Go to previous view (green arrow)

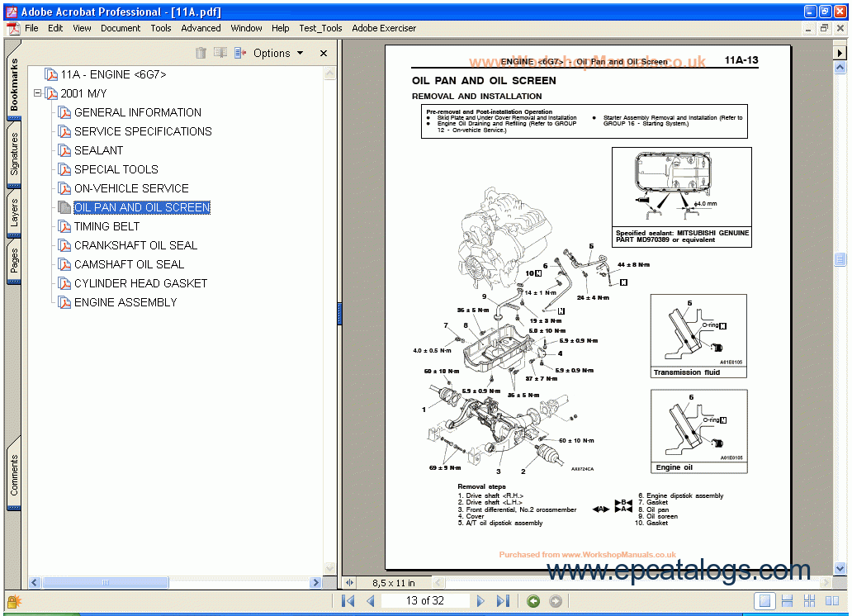pyautogui.click(x=533, y=601)
